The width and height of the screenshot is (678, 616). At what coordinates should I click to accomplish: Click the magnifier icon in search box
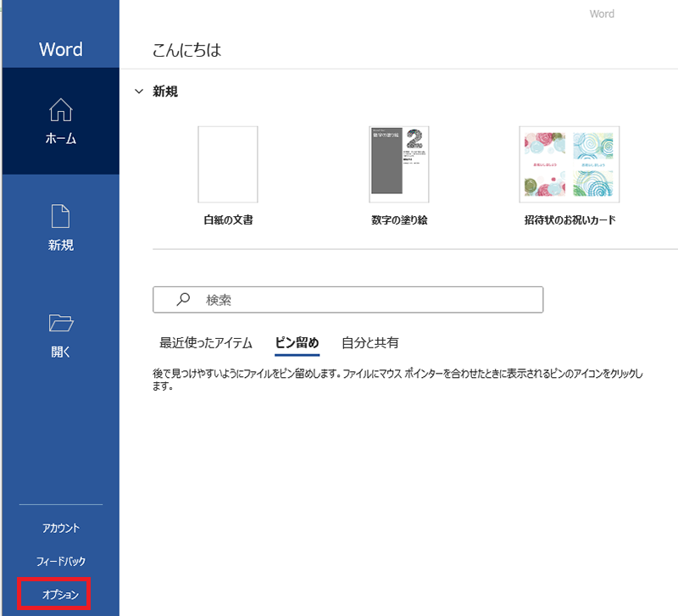coord(183,299)
